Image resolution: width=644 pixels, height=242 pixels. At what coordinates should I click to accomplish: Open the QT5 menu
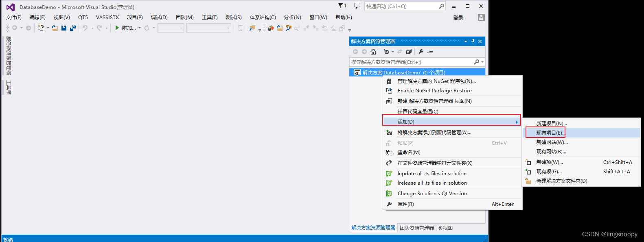[83, 17]
